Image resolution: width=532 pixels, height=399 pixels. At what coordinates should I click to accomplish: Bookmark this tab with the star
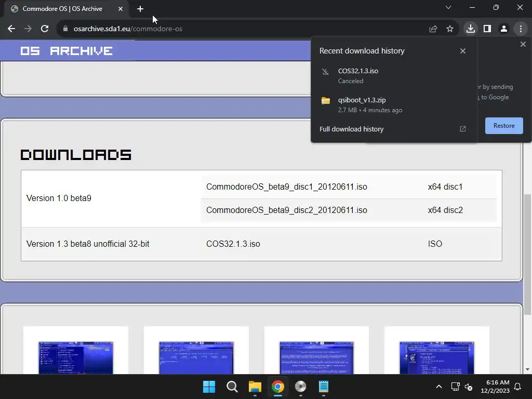(450, 29)
